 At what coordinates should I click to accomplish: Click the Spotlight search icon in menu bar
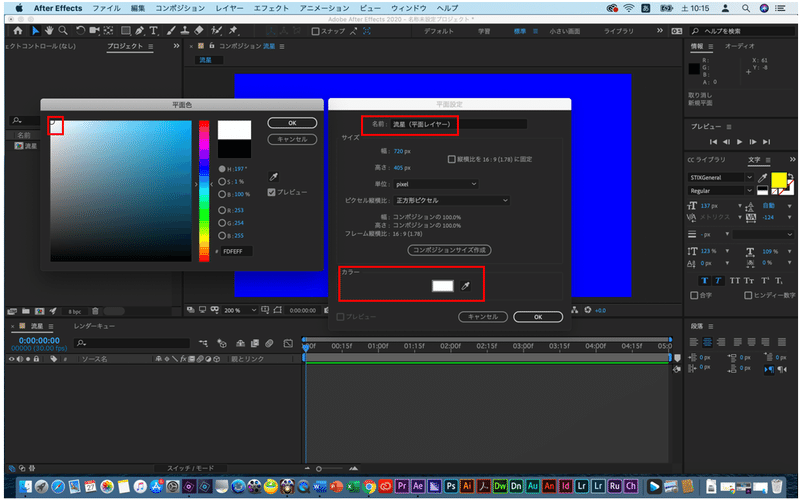[x=745, y=8]
